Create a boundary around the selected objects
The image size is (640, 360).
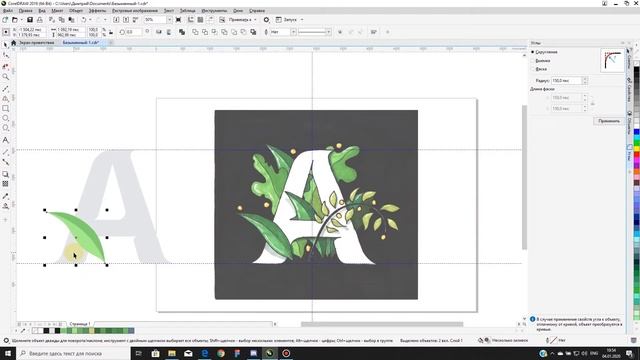pos(253,32)
